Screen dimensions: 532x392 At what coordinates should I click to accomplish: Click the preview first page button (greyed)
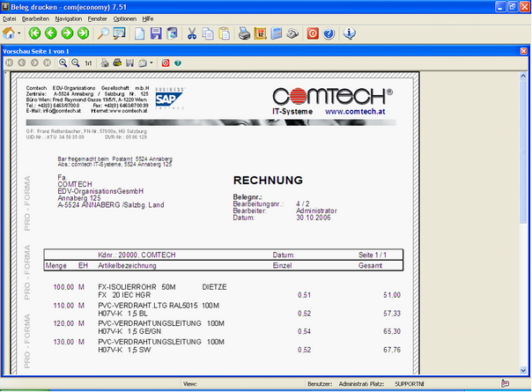click(x=10, y=63)
